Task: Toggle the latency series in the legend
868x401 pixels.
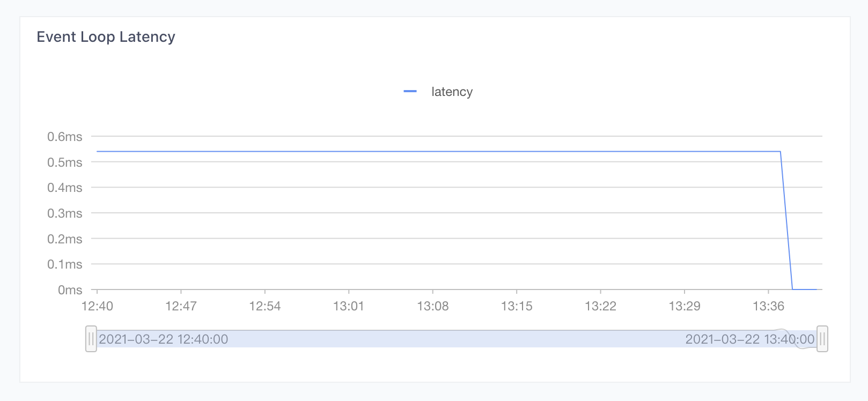Action: click(x=451, y=92)
